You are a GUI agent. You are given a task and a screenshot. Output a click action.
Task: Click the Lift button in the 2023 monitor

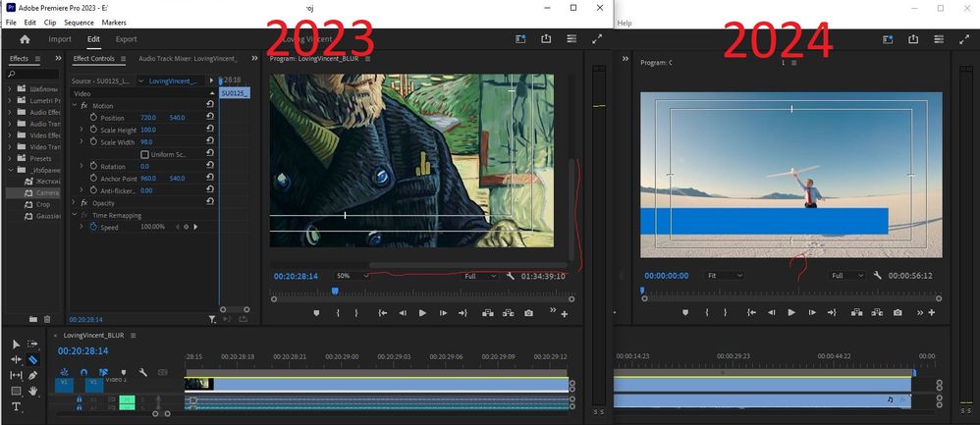(487, 313)
